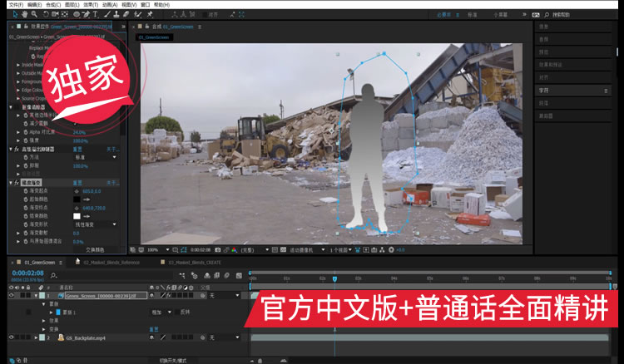
Task: Select the 标准 workspace
Action: point(472,15)
